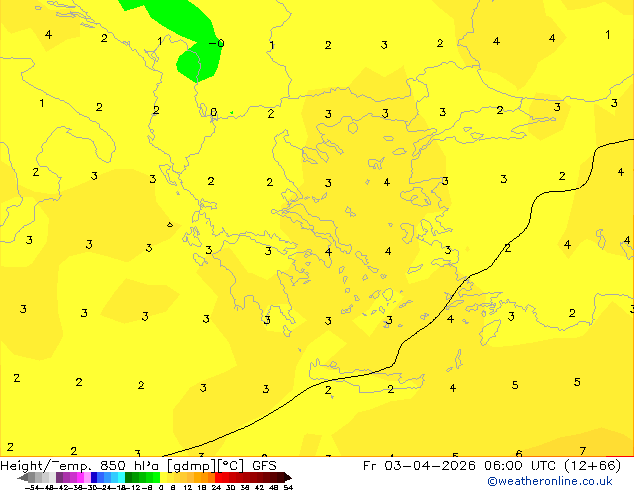Click the gray left arrow end of legend

(23, 478)
